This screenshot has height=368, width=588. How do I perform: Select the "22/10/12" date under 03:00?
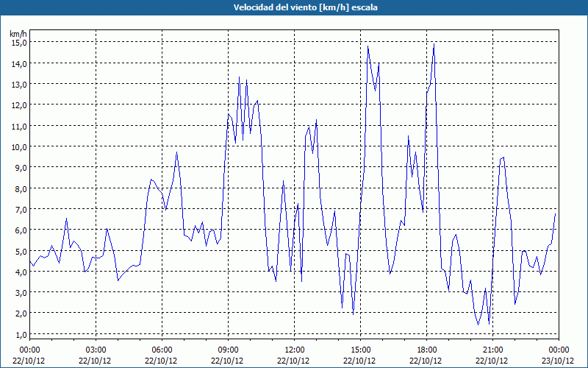click(95, 361)
